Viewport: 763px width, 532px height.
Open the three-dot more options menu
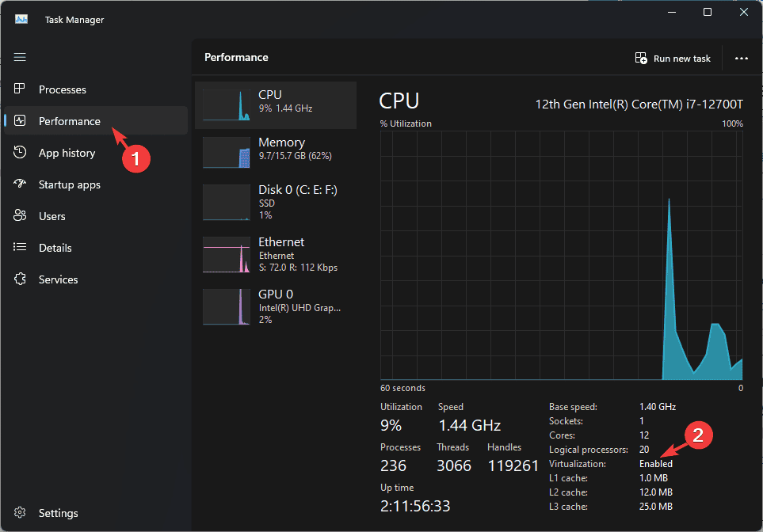(x=742, y=58)
